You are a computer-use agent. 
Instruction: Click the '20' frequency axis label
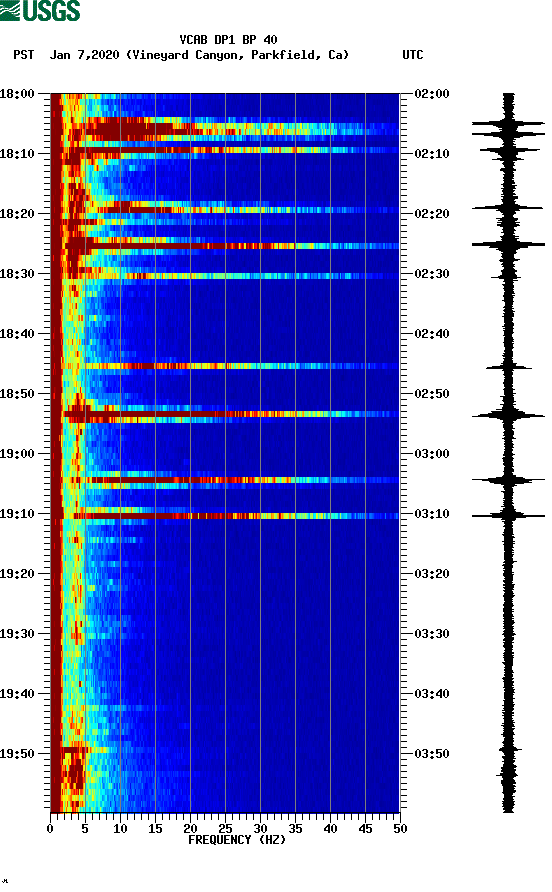pyautogui.click(x=190, y=829)
